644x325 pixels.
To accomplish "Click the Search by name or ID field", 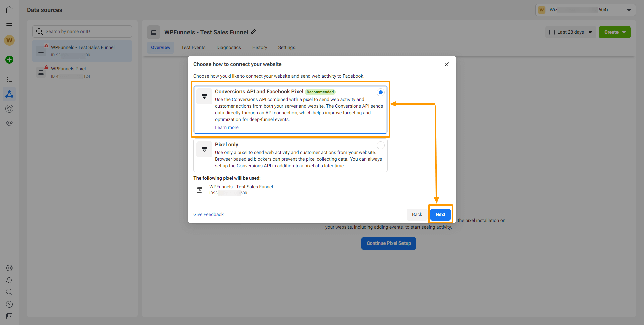I will coord(82,32).
